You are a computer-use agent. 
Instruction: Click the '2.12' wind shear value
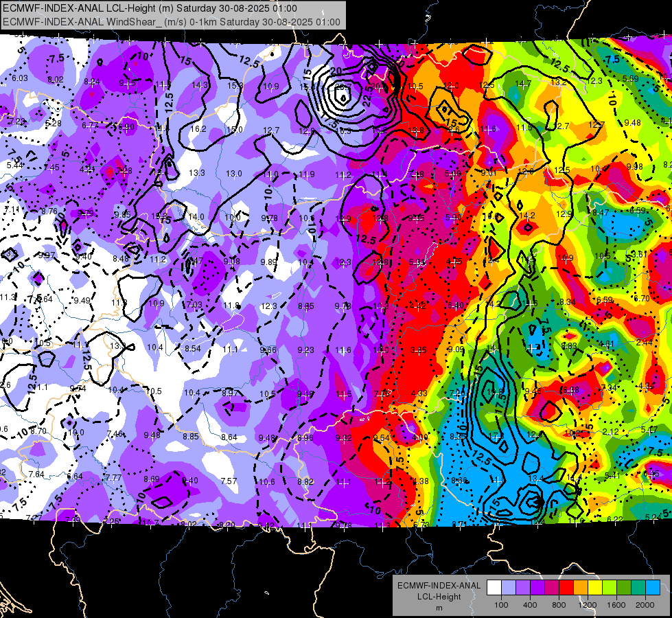(x=611, y=431)
